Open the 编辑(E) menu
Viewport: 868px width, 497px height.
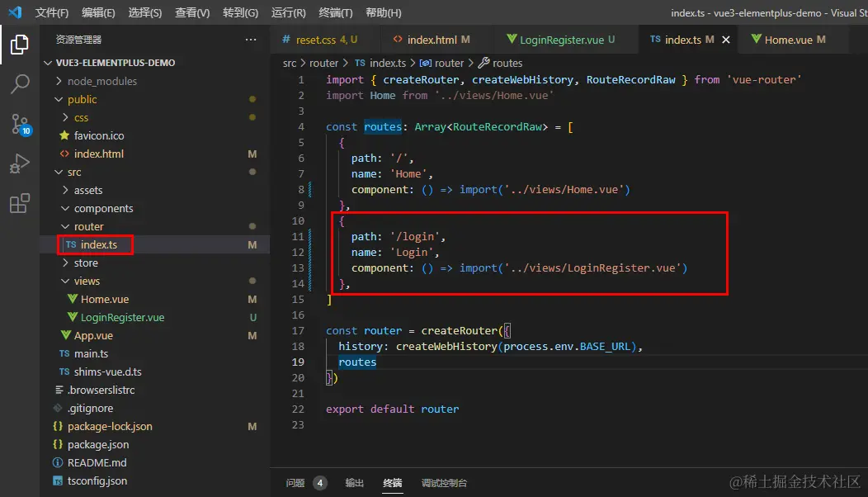tap(98, 12)
